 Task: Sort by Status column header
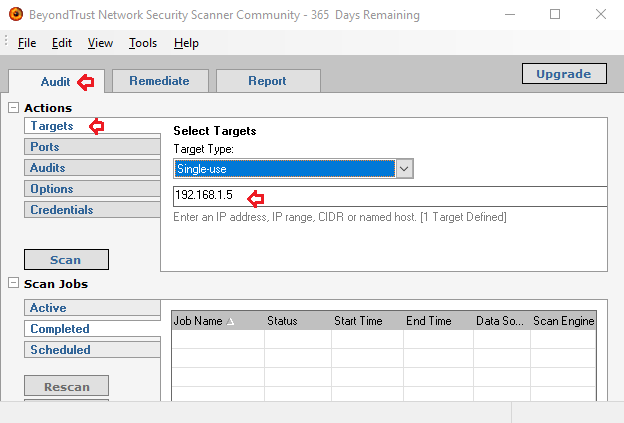pos(298,321)
